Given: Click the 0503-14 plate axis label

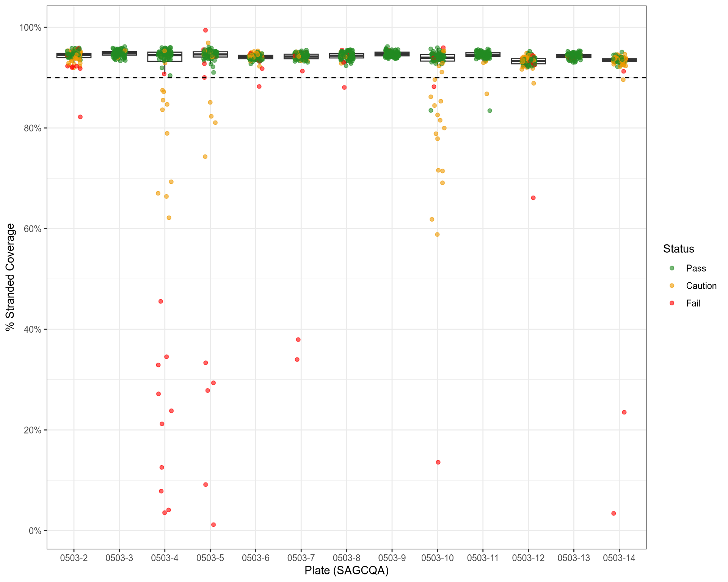Looking at the screenshot, I should 619,558.
